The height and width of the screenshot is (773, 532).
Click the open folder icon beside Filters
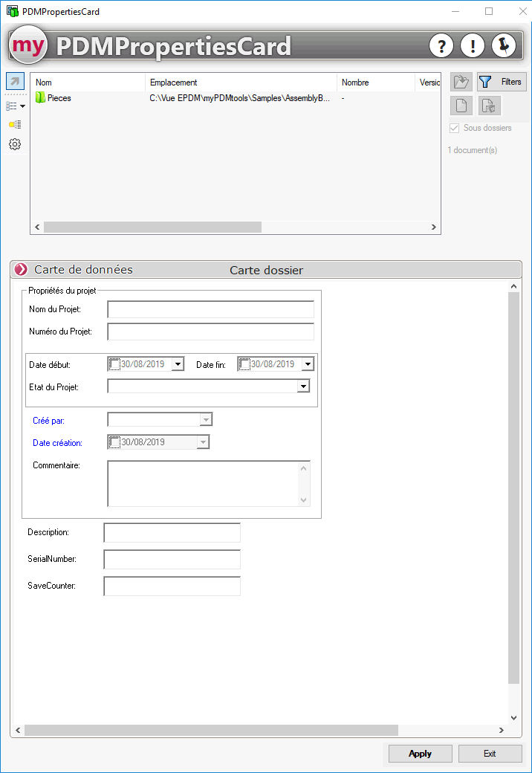point(461,82)
